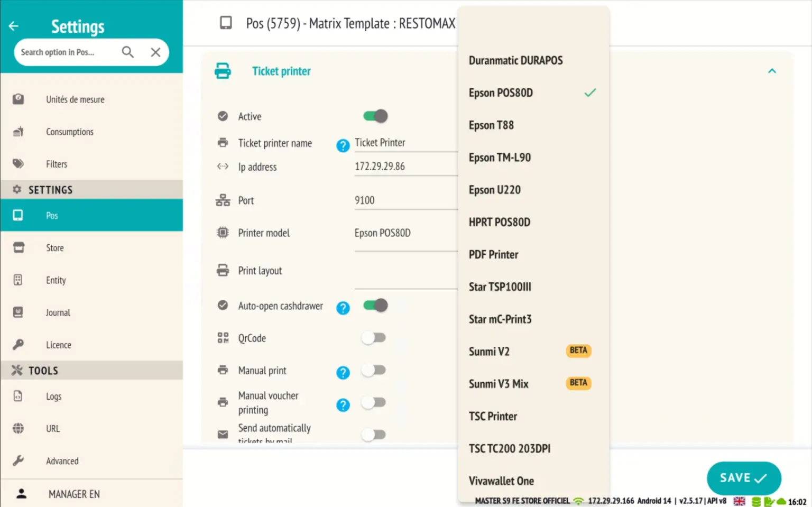812x507 pixels.
Task: Open the Print layout dropdown field
Action: tap(406, 275)
